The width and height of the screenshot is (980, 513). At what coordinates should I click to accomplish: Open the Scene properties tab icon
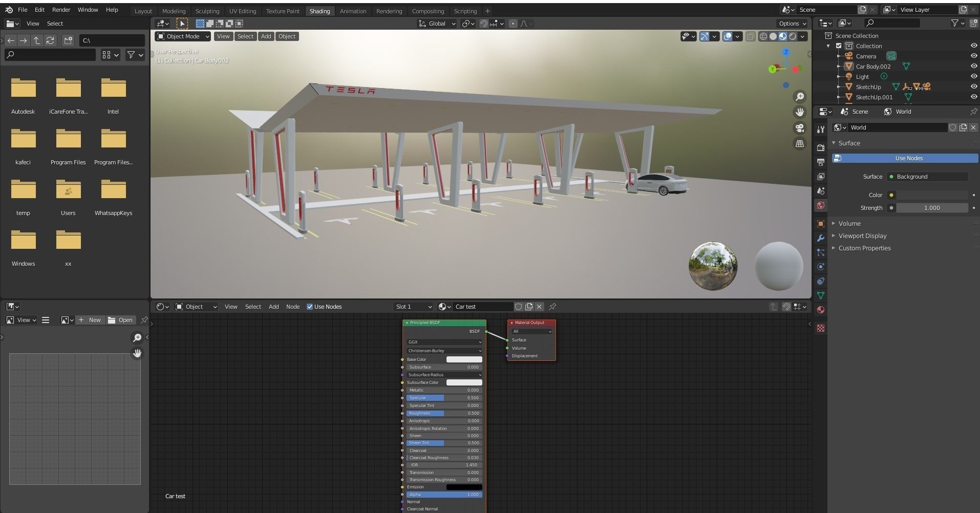coord(821,191)
